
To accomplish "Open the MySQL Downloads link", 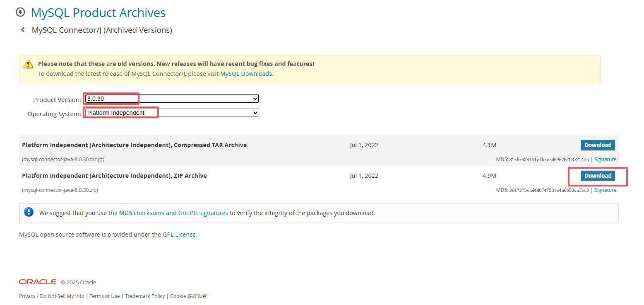I will pyautogui.click(x=246, y=73).
